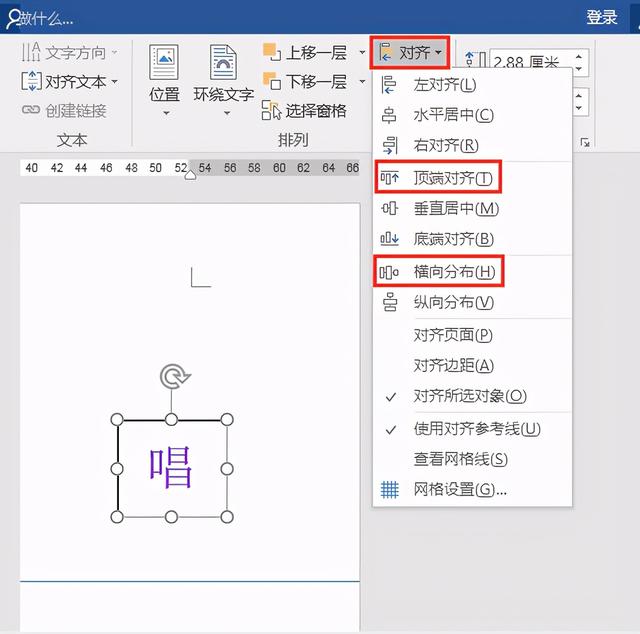The width and height of the screenshot is (640, 634).
Task: Select the Distribute Horizontally (横向分布) menu text
Action: click(454, 272)
